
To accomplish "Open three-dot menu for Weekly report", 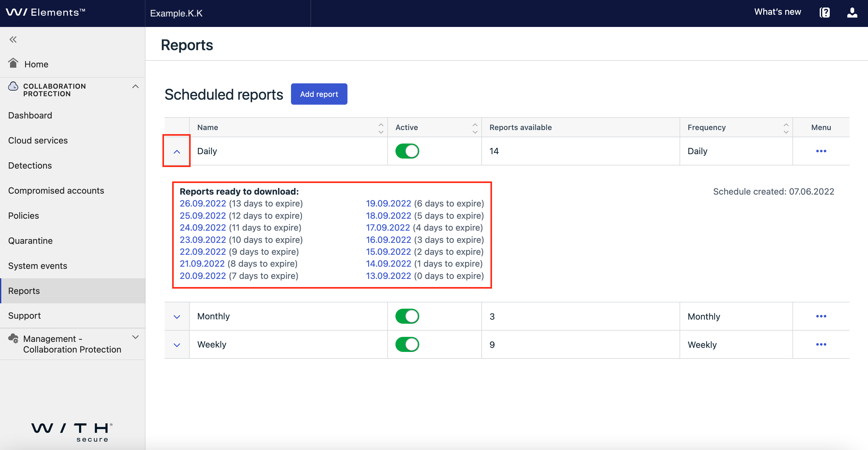I will click(821, 344).
